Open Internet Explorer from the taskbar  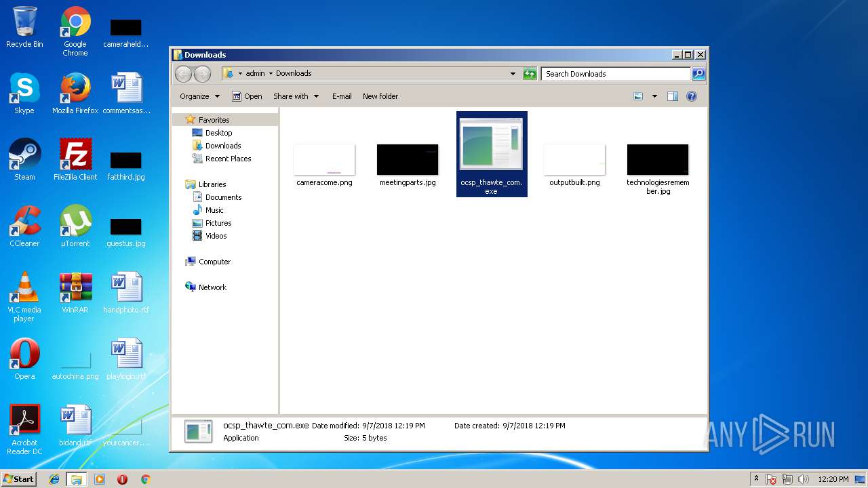tap(54, 479)
